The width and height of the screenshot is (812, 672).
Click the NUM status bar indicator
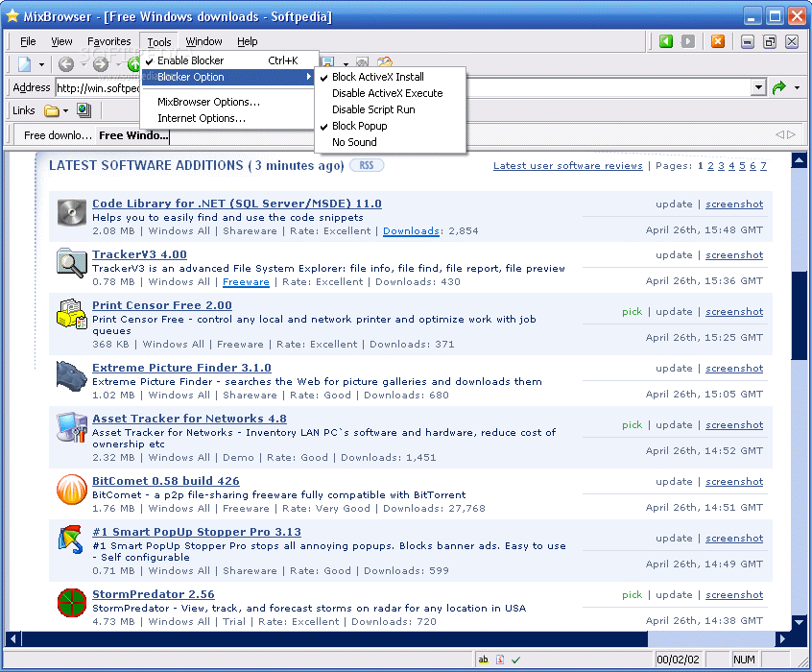pos(744,660)
